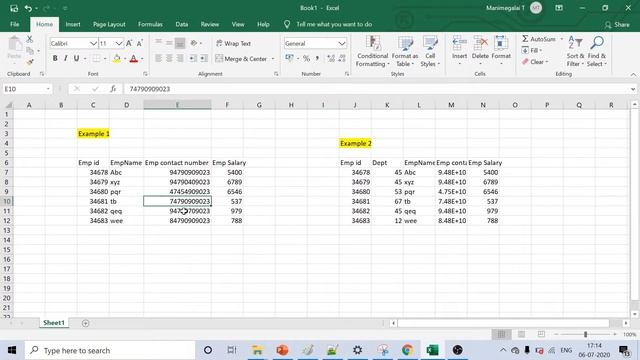Viewport: 640px width, 360px height.
Task: Switch to the Page Layout tab
Action: pyautogui.click(x=109, y=24)
